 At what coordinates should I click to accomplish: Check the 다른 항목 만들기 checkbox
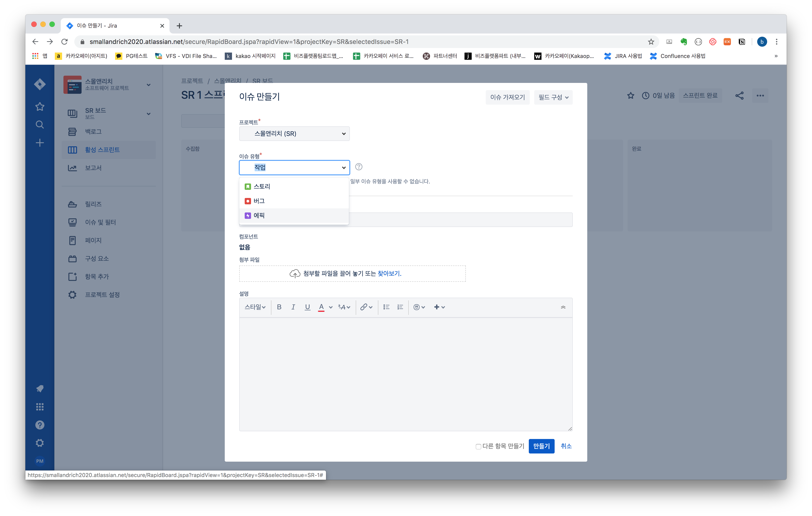[x=478, y=446]
